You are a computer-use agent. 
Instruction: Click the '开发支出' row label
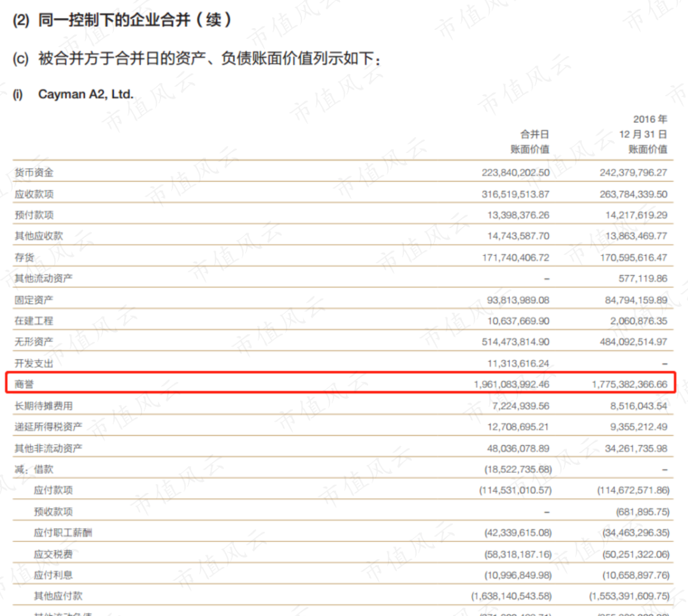[x=34, y=363]
